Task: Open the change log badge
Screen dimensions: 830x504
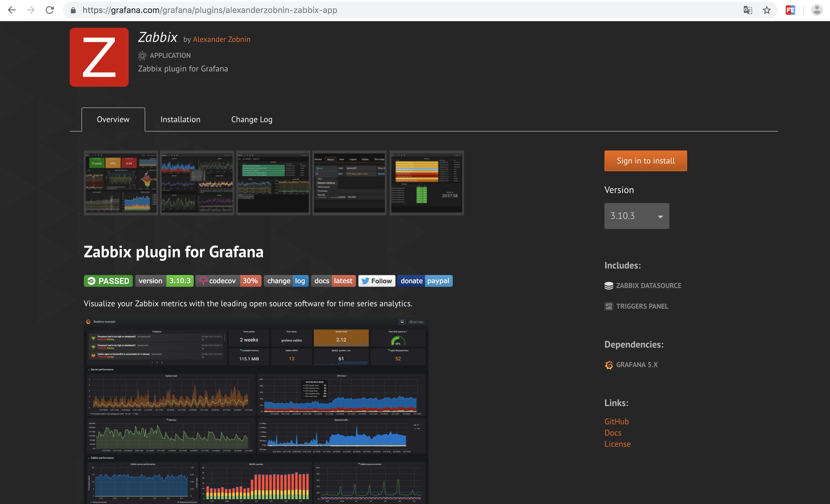Action: tap(286, 281)
